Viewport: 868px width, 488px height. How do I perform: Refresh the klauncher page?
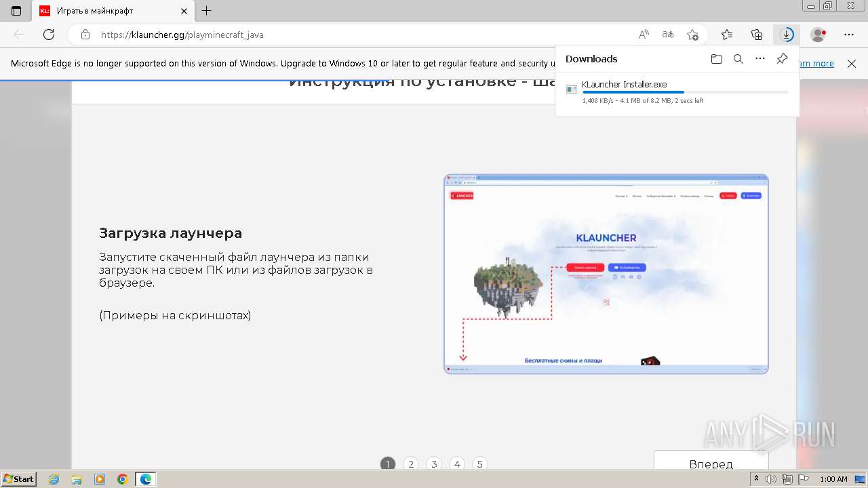(49, 35)
